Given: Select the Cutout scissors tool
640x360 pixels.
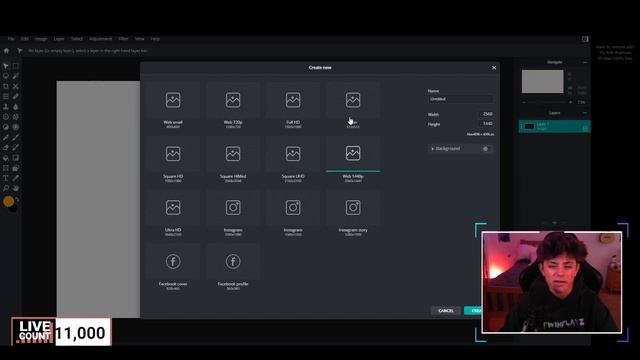Looking at the screenshot, I should click(x=16, y=87).
